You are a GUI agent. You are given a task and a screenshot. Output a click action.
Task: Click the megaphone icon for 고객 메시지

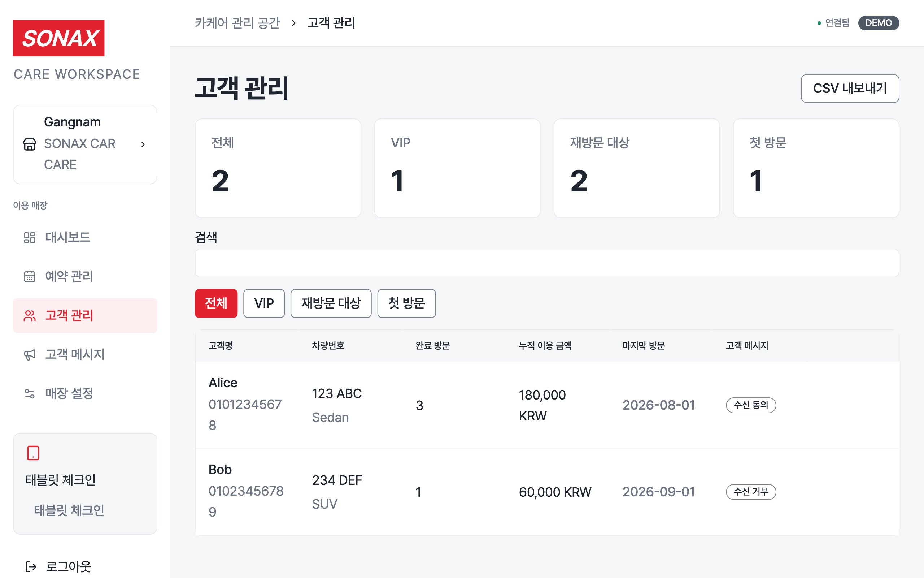pos(29,354)
